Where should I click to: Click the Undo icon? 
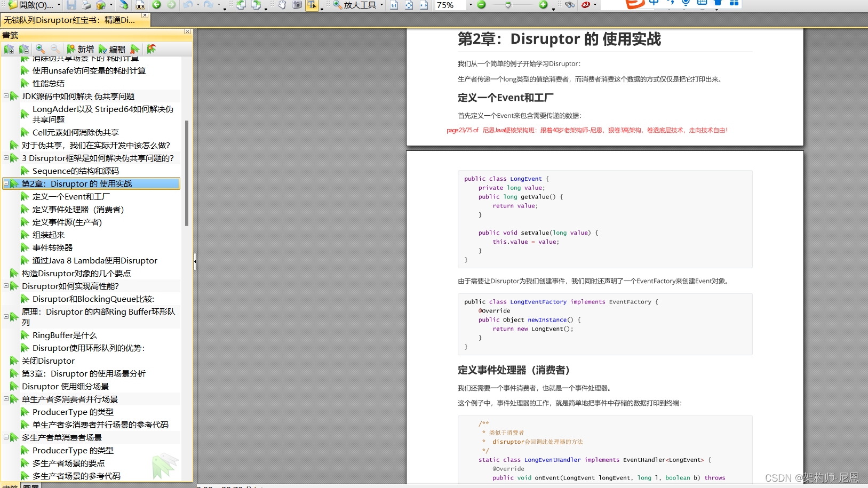tap(188, 5)
